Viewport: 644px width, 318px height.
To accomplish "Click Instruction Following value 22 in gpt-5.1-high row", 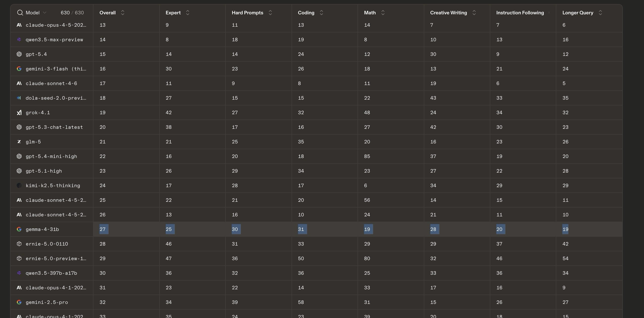I will [x=499, y=171].
